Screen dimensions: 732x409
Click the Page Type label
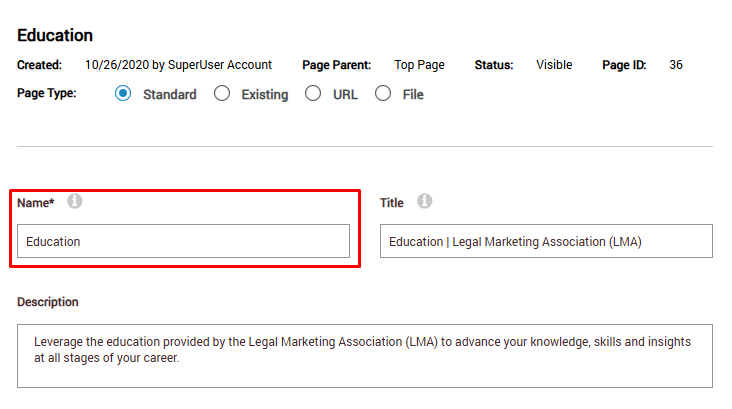[x=47, y=93]
